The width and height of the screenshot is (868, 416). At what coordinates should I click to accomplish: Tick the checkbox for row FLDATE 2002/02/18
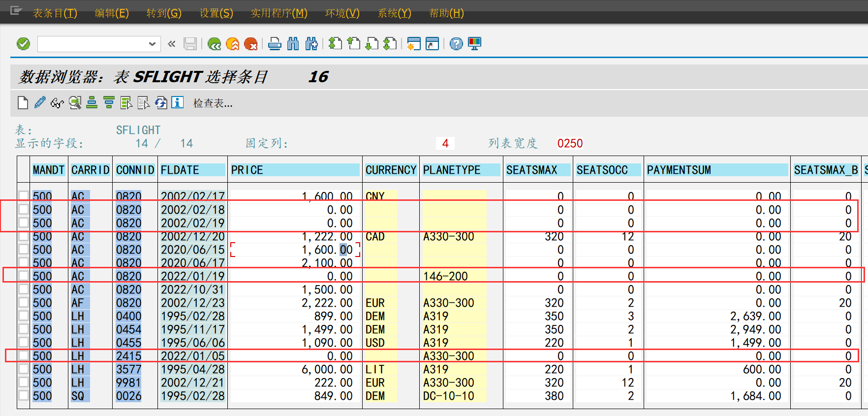point(24,209)
